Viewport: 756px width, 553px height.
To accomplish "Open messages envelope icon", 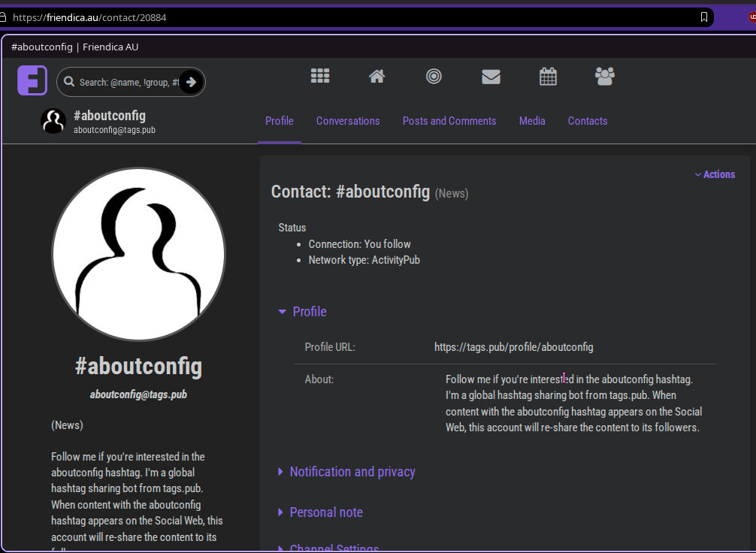I will click(x=491, y=76).
